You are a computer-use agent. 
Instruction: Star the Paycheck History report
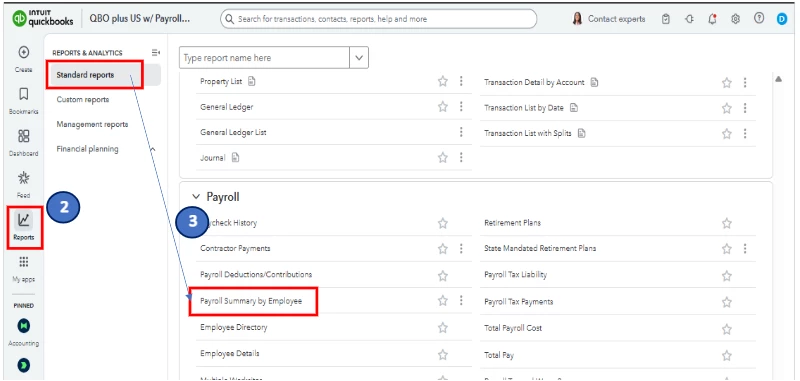click(443, 223)
